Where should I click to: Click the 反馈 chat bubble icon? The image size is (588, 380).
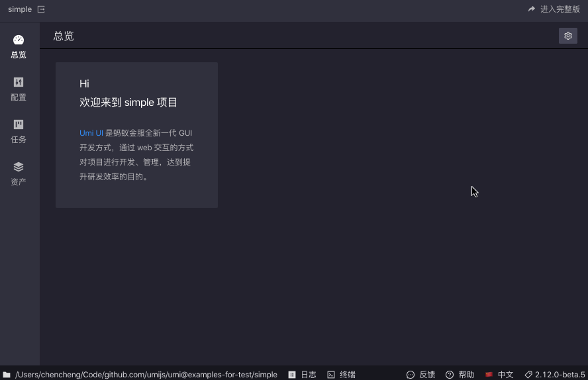click(411, 375)
